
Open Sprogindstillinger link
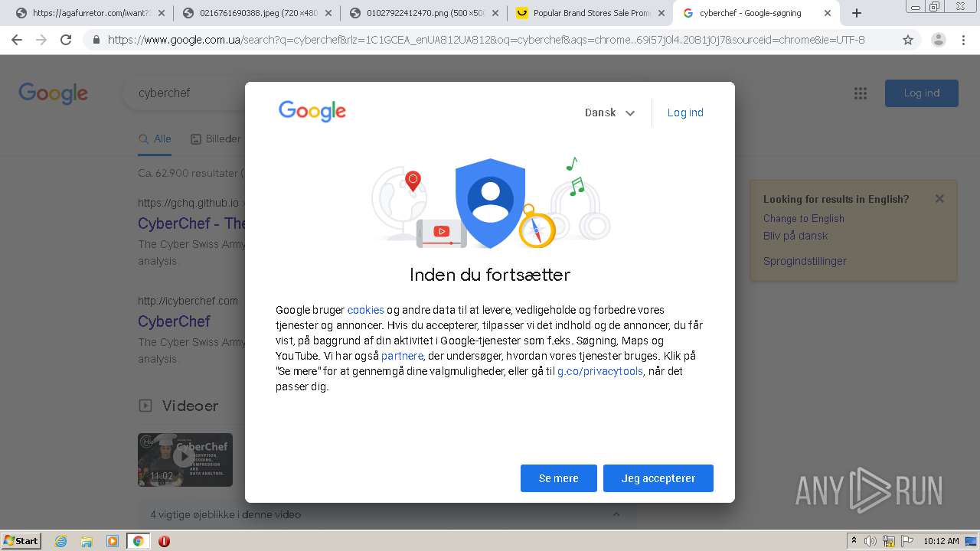(805, 261)
